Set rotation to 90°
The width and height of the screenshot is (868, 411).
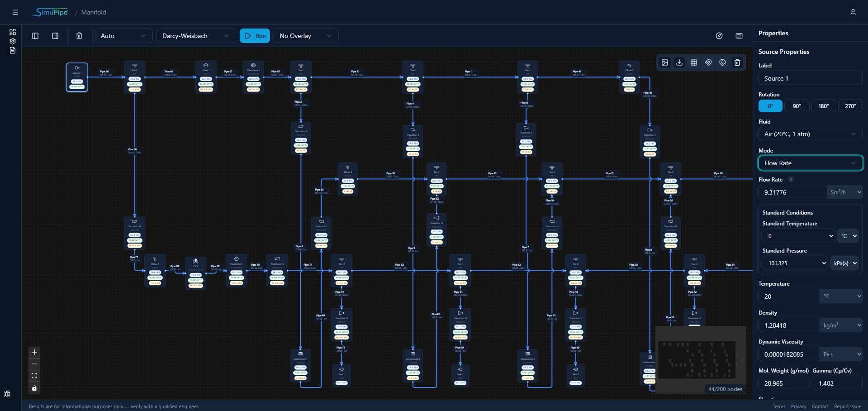click(x=797, y=106)
